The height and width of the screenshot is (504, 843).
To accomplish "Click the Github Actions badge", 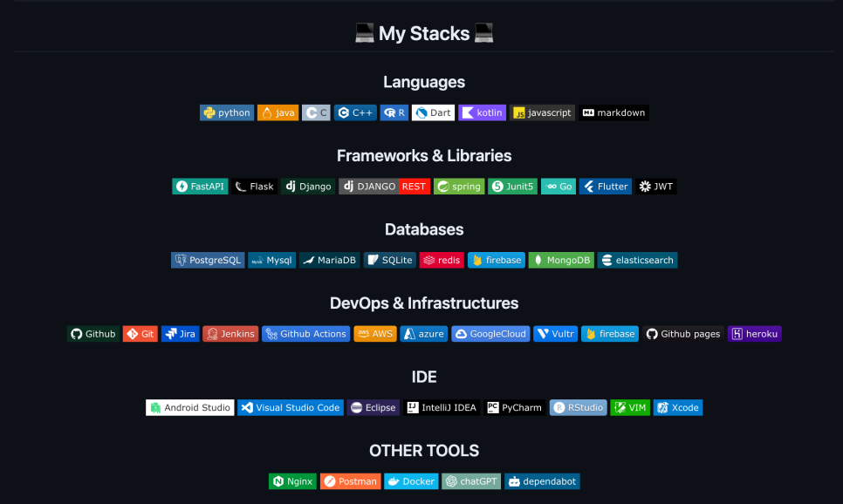I will click(x=306, y=334).
